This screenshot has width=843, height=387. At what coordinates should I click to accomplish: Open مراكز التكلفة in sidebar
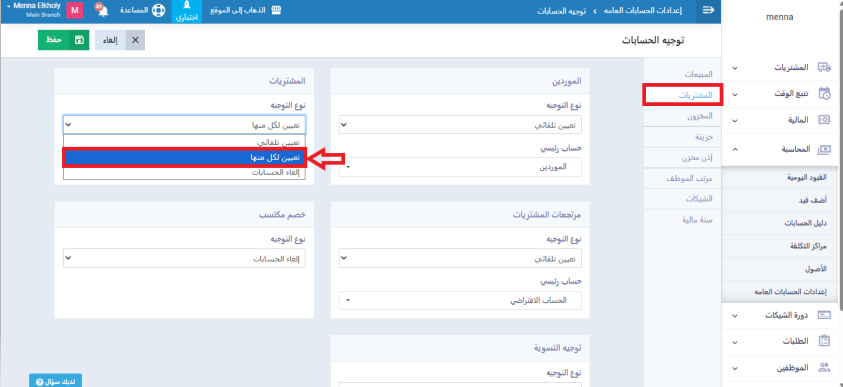(x=780, y=246)
